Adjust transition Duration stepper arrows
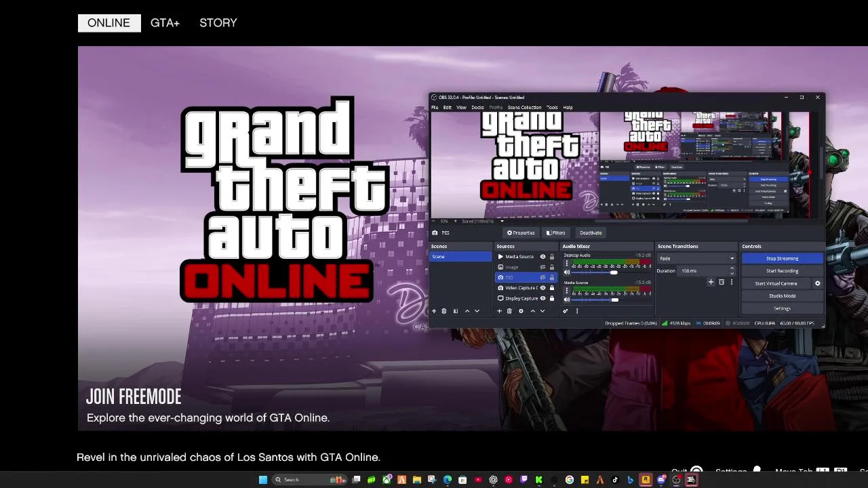Screen dimensions: 868x488 732,270
